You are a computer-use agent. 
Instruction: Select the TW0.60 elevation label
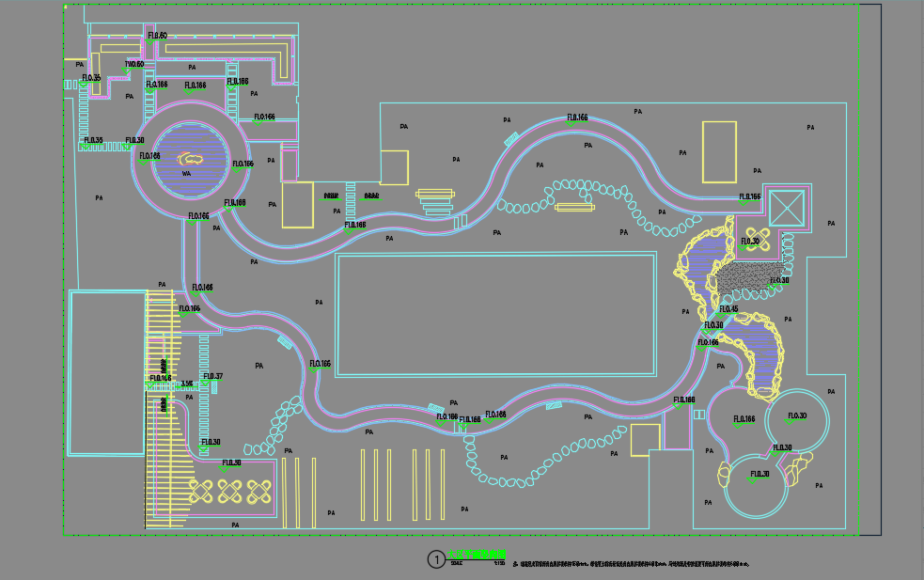tap(134, 64)
